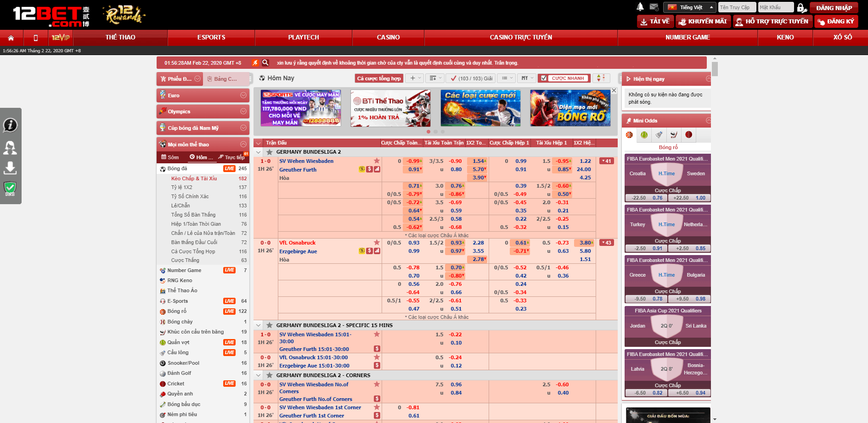
Task: Open the list view layout dropdown
Action: click(x=507, y=78)
